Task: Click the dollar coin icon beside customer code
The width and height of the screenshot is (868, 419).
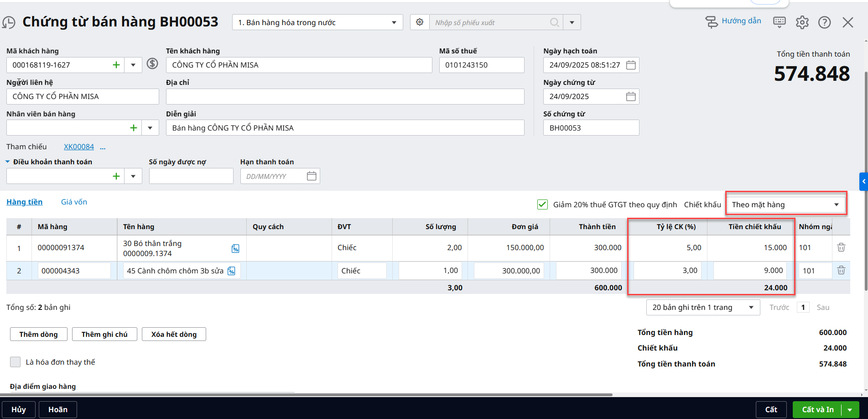Action: 152,64
